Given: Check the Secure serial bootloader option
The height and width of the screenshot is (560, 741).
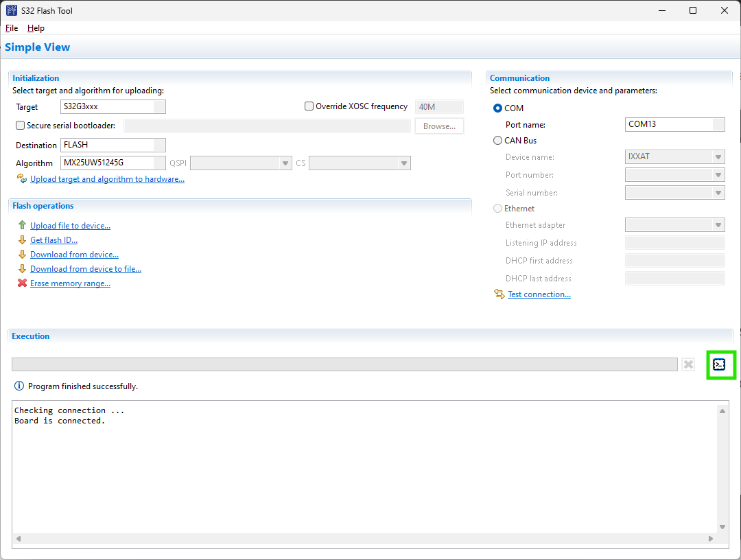Looking at the screenshot, I should [20, 125].
